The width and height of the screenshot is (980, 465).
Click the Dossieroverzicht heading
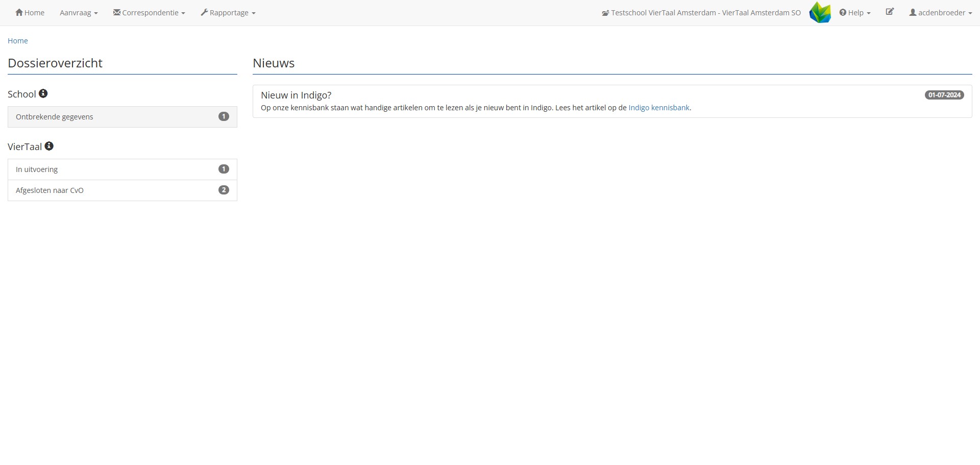55,63
